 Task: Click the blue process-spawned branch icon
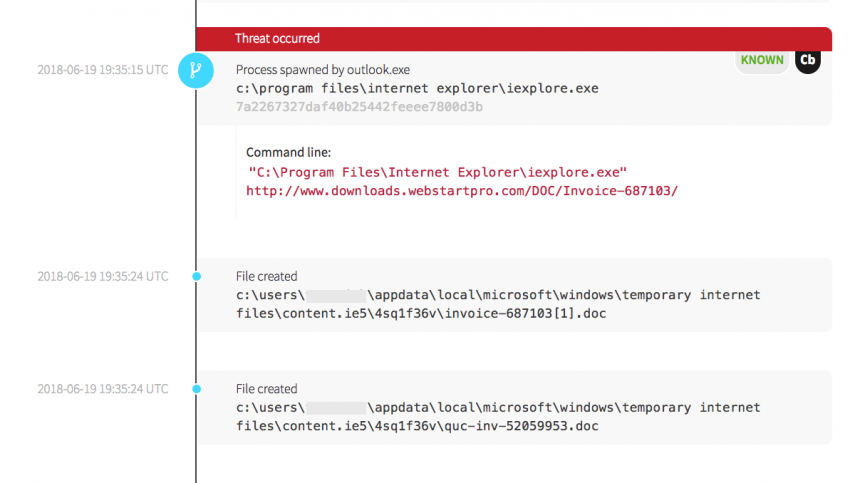[x=195, y=71]
